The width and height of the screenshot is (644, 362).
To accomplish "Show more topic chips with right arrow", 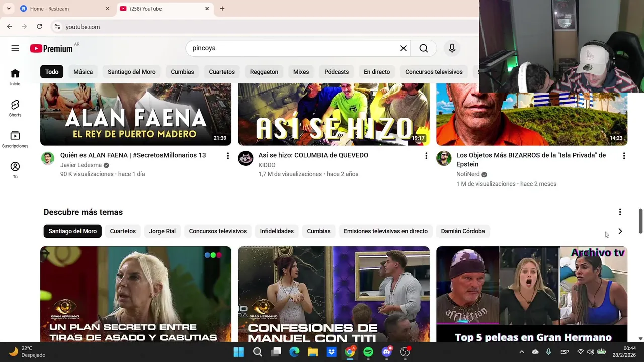I will pyautogui.click(x=620, y=231).
